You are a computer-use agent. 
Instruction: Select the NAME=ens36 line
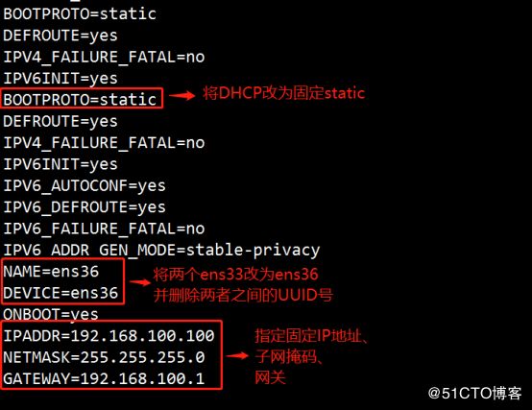[51, 272]
